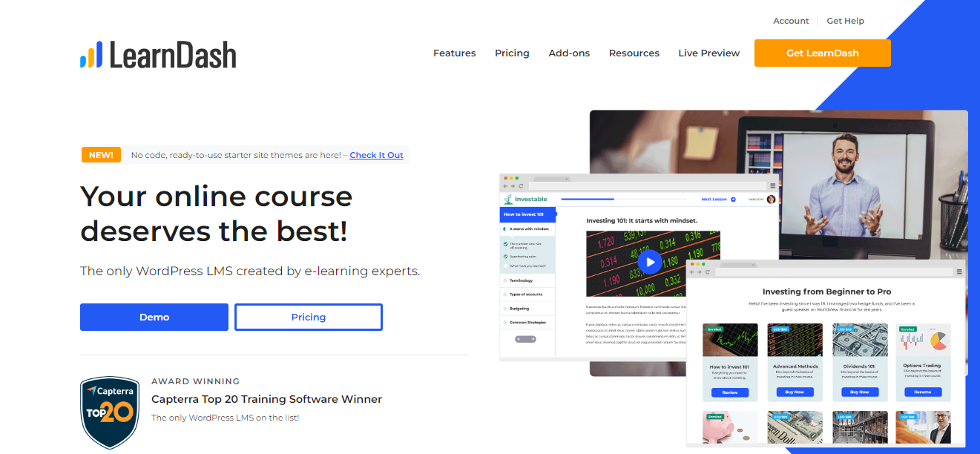The image size is (980, 454).
Task: Collapse the lesson sidebar with the gray arrow pill
Action: pos(525,339)
